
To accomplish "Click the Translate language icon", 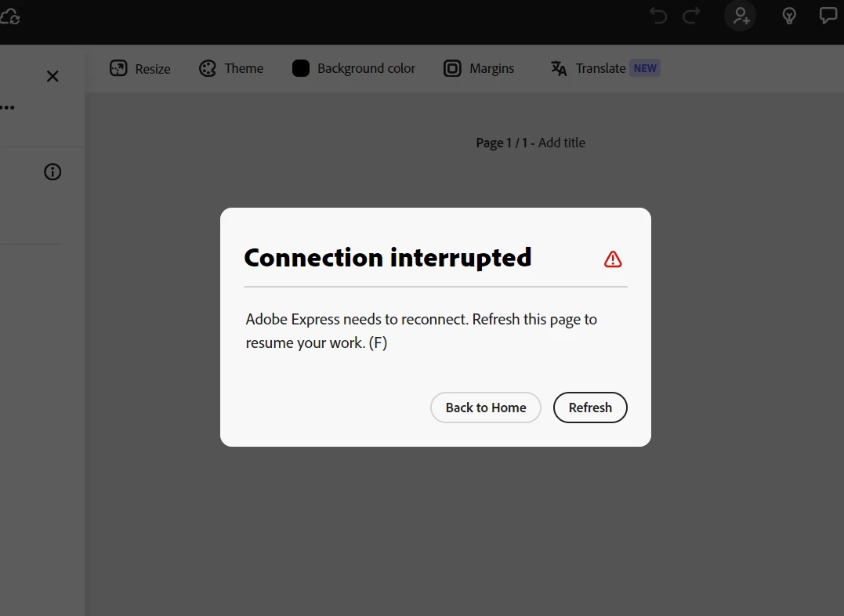I will [x=559, y=68].
